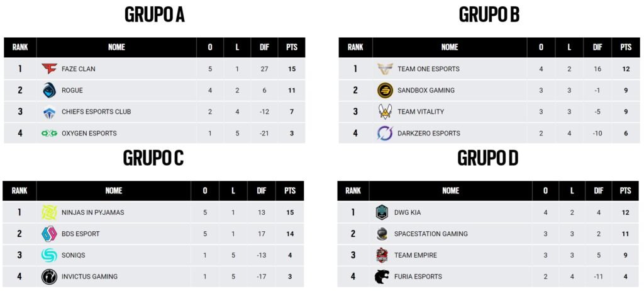The width and height of the screenshot is (644, 291).
Task: Open the BDS Esport team name
Action: point(80,234)
